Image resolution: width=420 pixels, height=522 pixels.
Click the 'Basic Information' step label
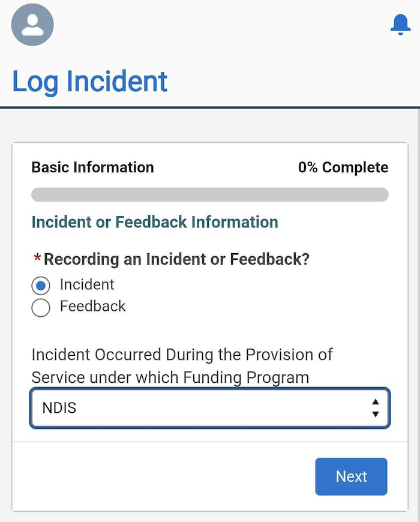tap(92, 167)
